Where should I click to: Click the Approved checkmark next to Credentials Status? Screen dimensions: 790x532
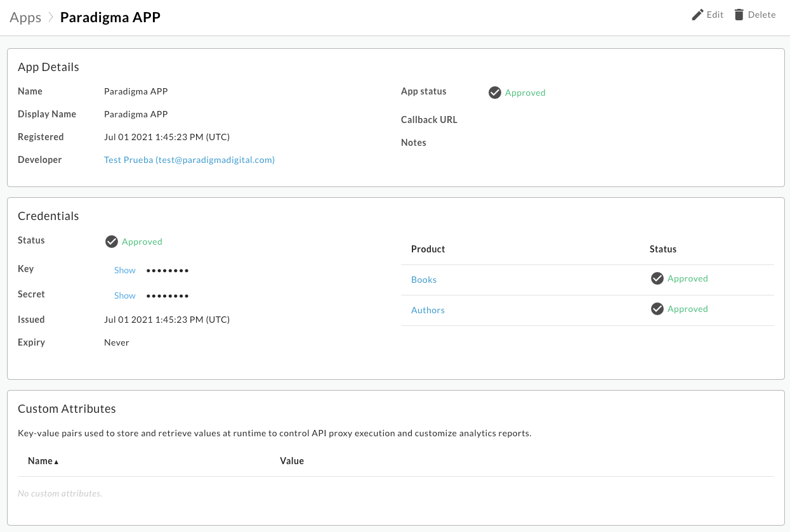point(112,241)
